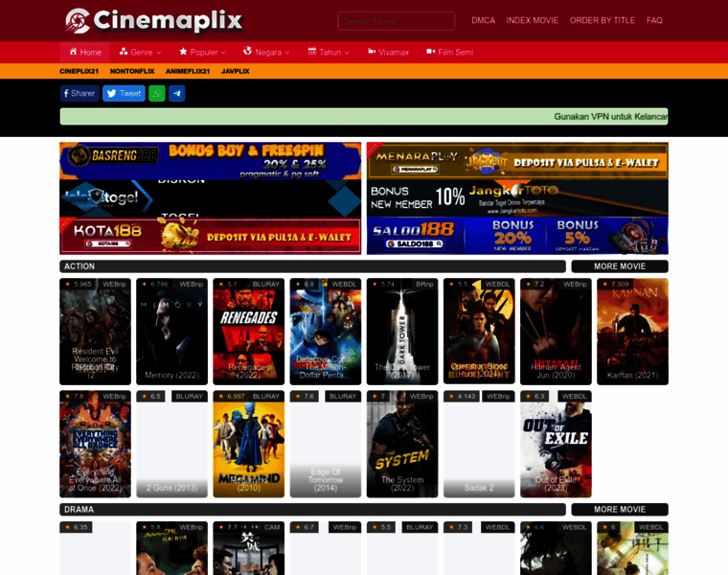Open Memory (2022) movie poster
This screenshot has width=728, height=575.
point(171,332)
